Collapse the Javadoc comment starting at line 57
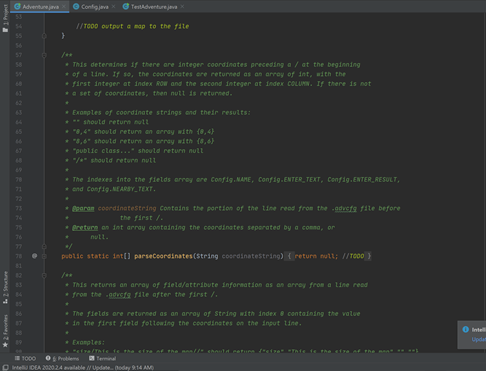Viewport: 486px width, 371px height. pyautogui.click(x=44, y=55)
